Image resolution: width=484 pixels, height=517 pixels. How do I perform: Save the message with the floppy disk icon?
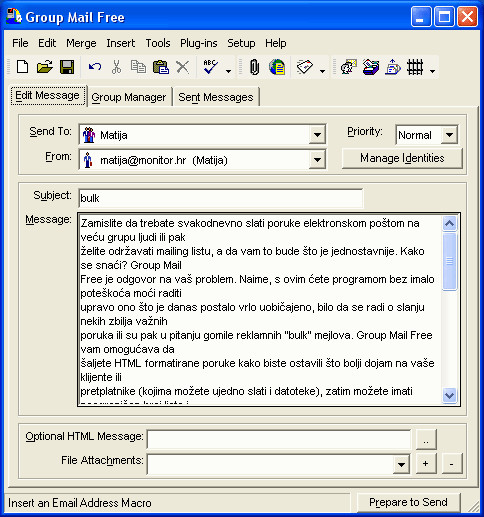click(x=67, y=67)
